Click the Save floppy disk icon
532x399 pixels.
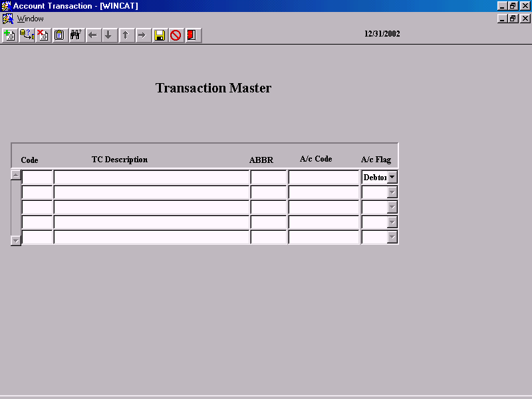pyautogui.click(x=160, y=35)
